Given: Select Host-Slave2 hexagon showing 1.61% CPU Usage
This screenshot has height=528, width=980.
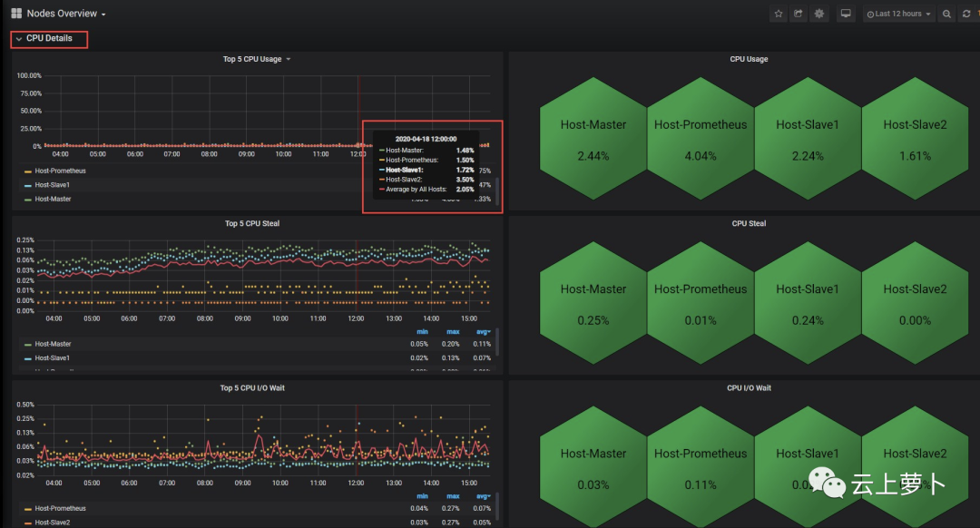Looking at the screenshot, I should (915, 139).
